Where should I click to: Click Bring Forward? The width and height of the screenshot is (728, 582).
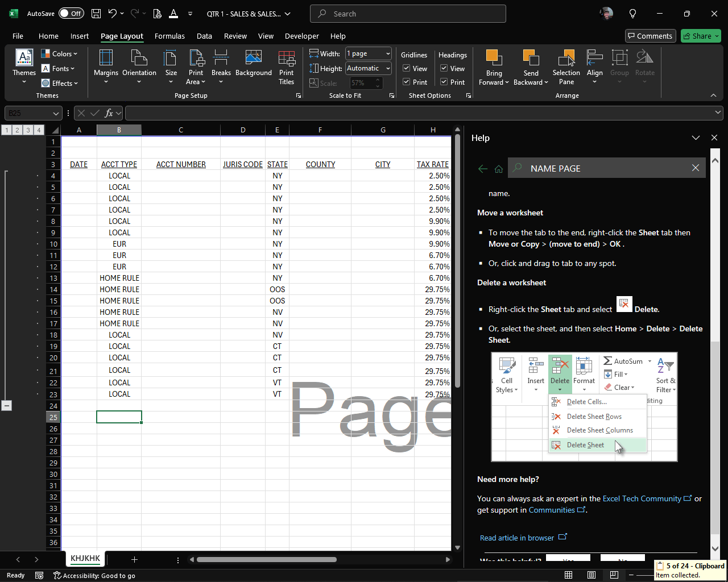tap(494, 67)
